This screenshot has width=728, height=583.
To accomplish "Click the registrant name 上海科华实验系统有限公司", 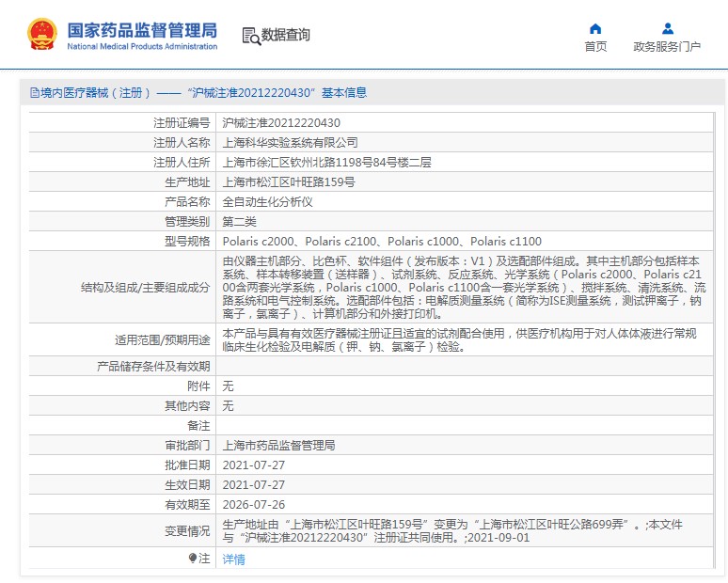I will pyautogui.click(x=290, y=142).
